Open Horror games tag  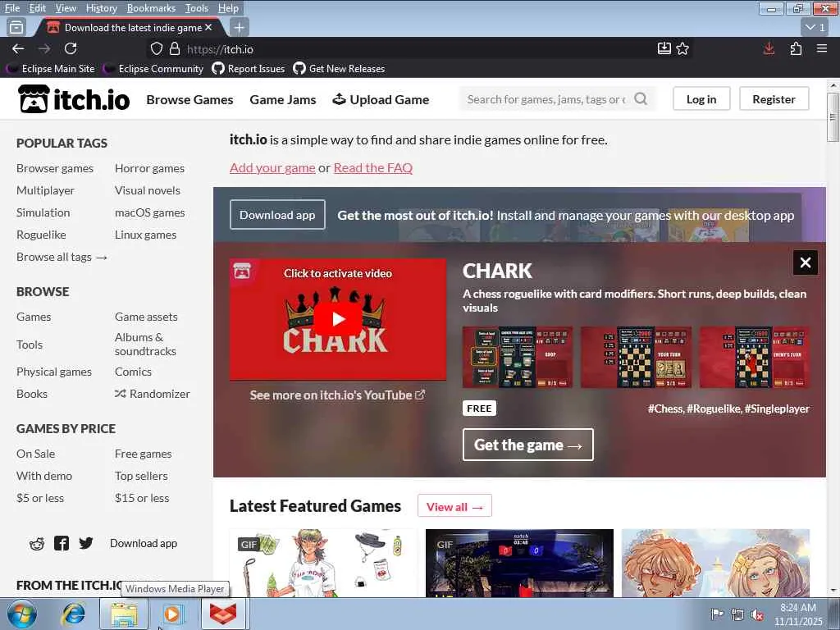coord(149,168)
